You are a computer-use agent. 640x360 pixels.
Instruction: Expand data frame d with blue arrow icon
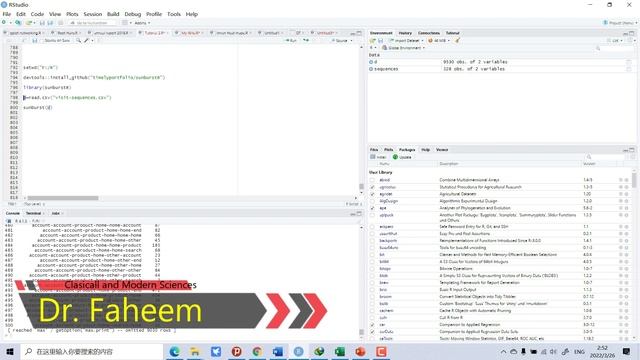371,62
